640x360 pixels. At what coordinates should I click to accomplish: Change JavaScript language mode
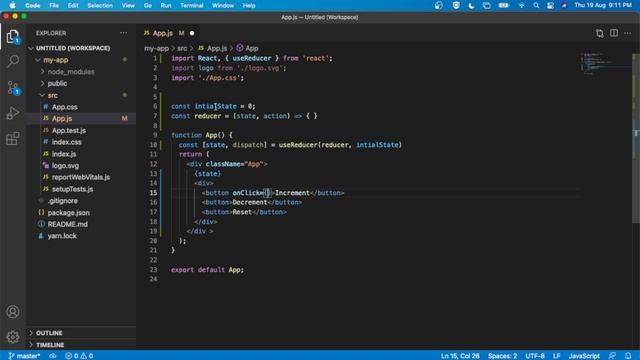584,356
